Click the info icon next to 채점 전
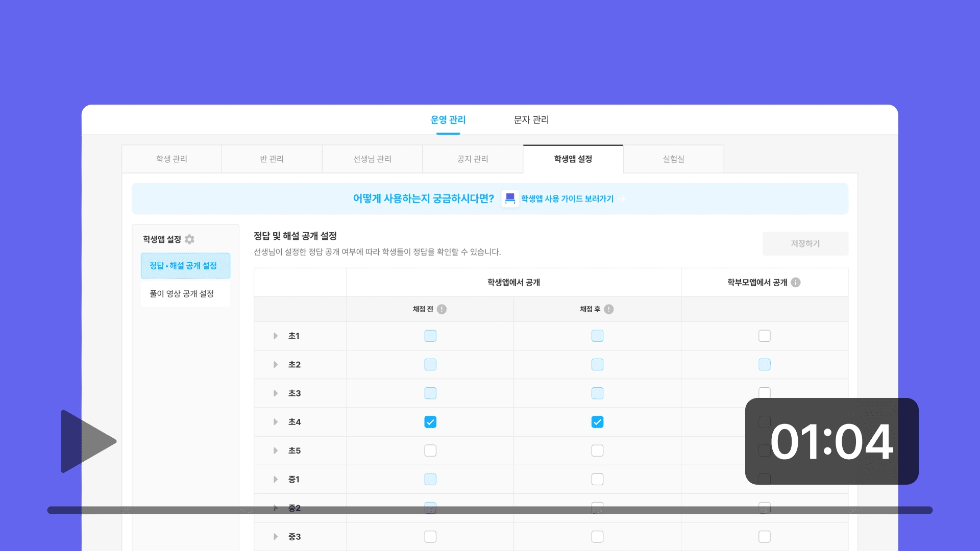The height and width of the screenshot is (551, 980). coord(442,309)
